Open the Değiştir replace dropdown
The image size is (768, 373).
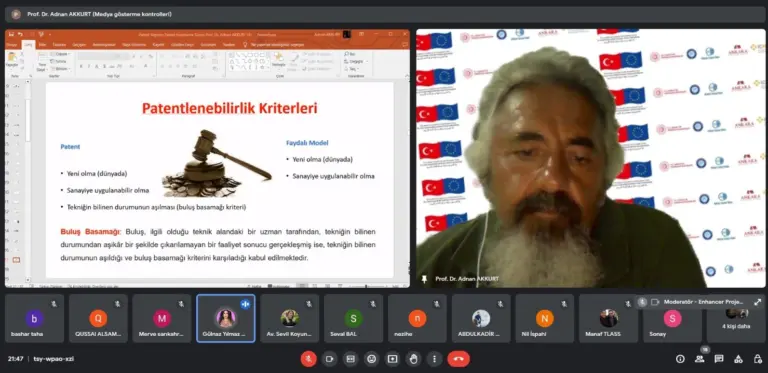[356, 61]
